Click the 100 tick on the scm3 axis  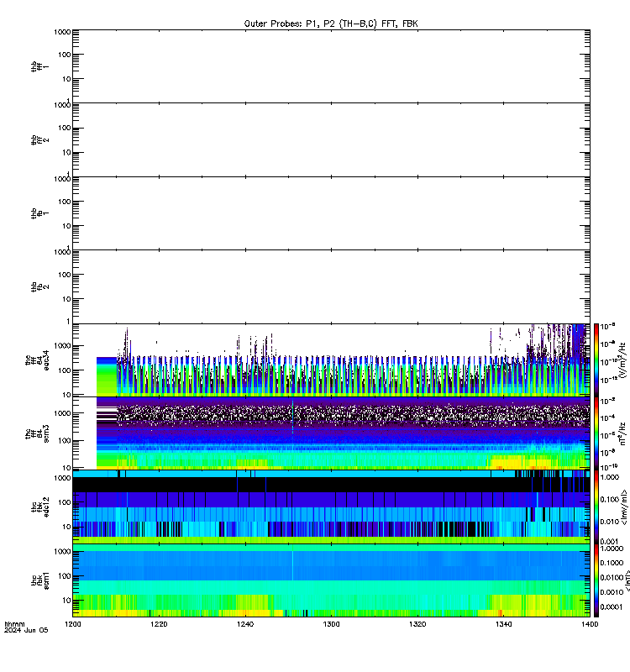[65, 440]
